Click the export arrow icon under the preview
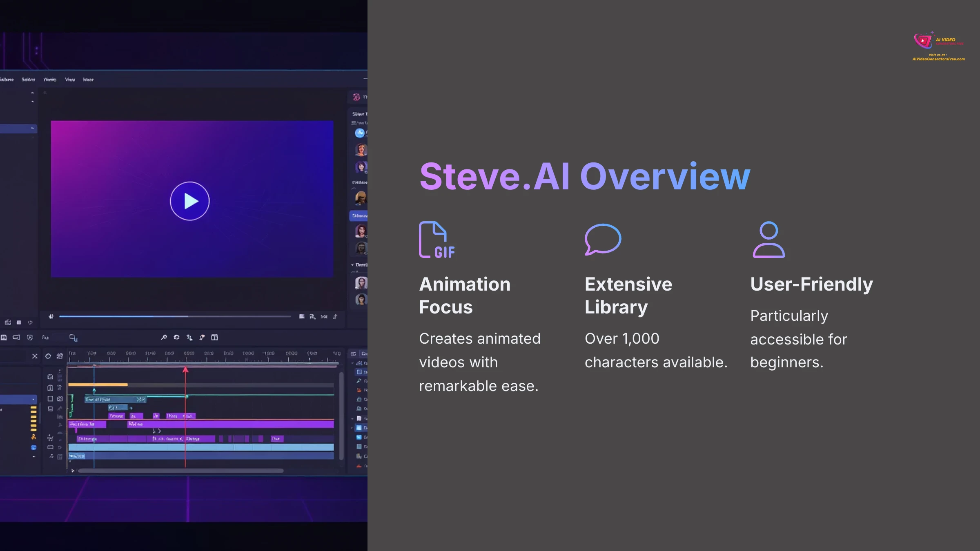Image resolution: width=980 pixels, height=551 pixels. point(335,316)
